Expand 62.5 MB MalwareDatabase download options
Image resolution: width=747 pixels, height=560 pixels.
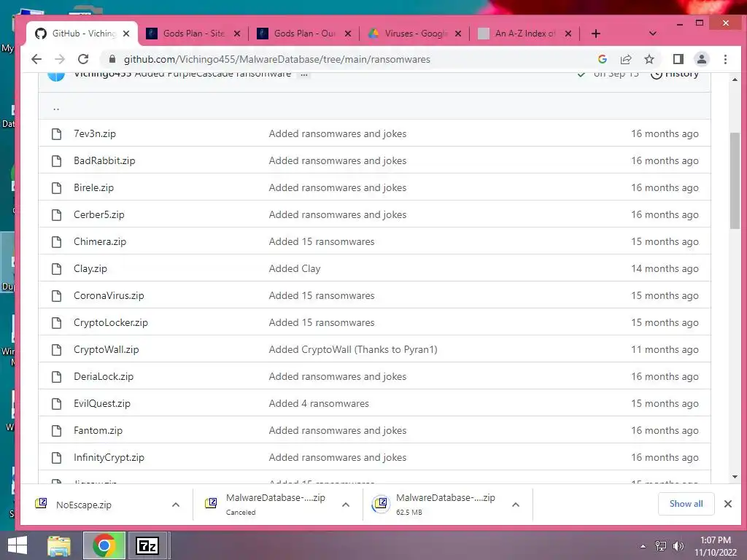coord(516,505)
